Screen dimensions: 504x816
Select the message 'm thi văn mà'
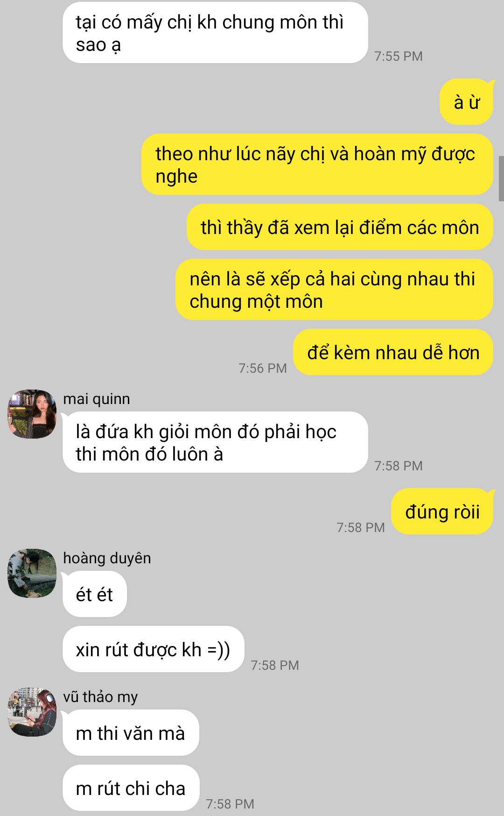[131, 733]
